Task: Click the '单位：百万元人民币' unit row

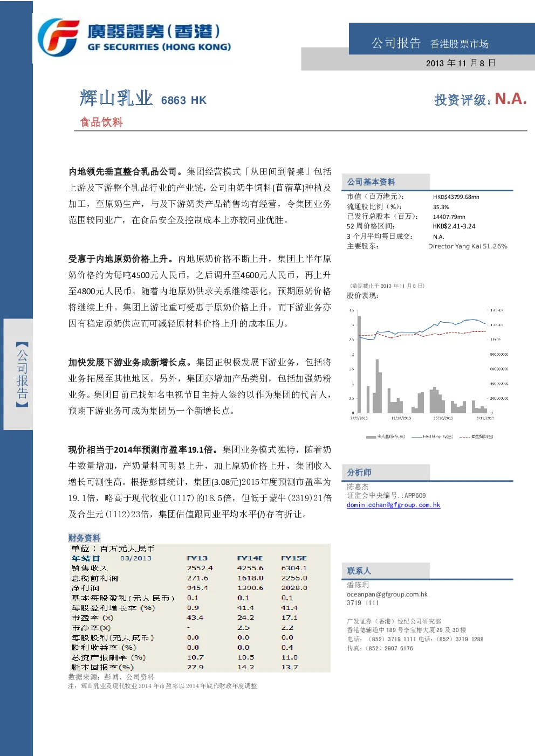Action: click(x=113, y=549)
